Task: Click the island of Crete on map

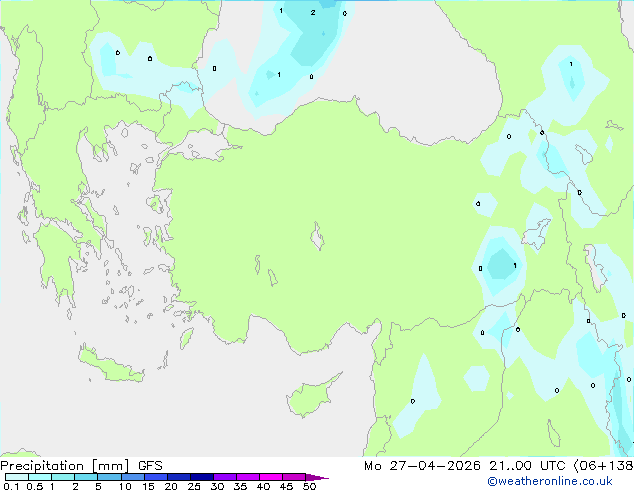Action: click(x=110, y=365)
